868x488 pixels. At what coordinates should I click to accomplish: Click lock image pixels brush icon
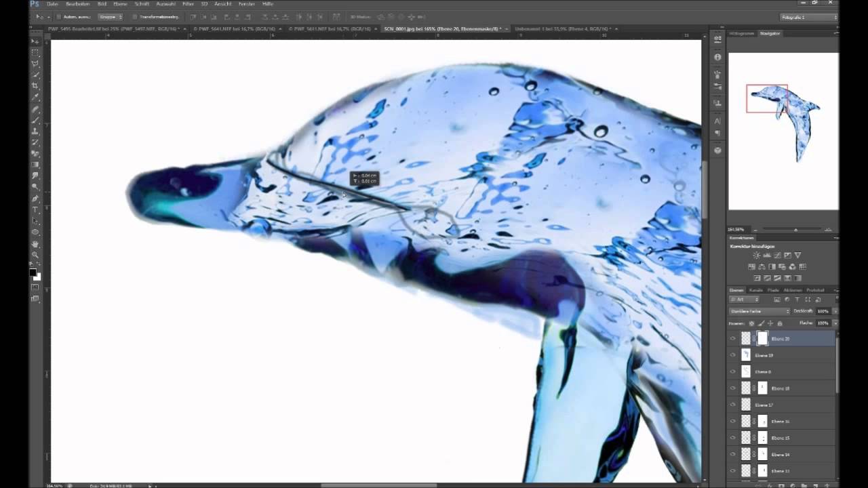pyautogui.click(x=761, y=323)
